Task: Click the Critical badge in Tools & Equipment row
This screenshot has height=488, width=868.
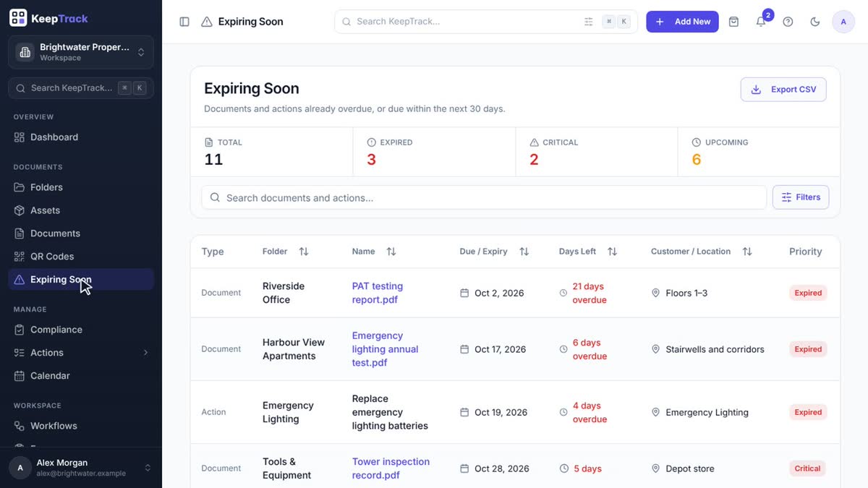Action: (807, 468)
